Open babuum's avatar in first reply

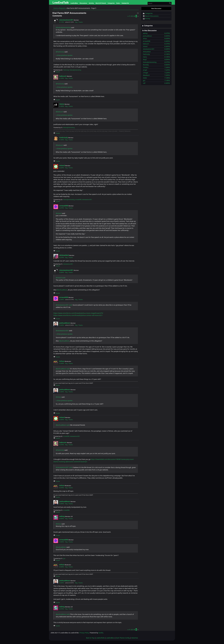tap(56, 77)
